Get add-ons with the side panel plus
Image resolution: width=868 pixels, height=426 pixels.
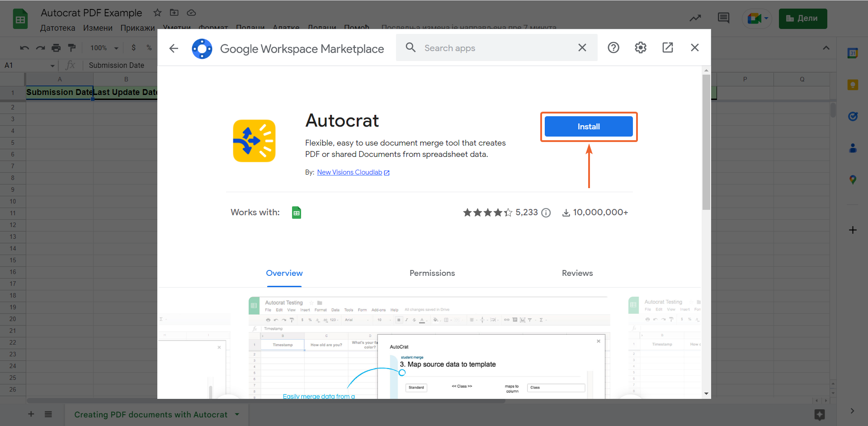[x=853, y=230]
